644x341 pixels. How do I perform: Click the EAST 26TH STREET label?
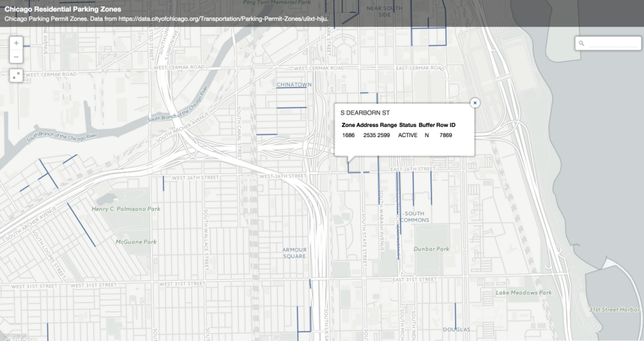click(413, 169)
